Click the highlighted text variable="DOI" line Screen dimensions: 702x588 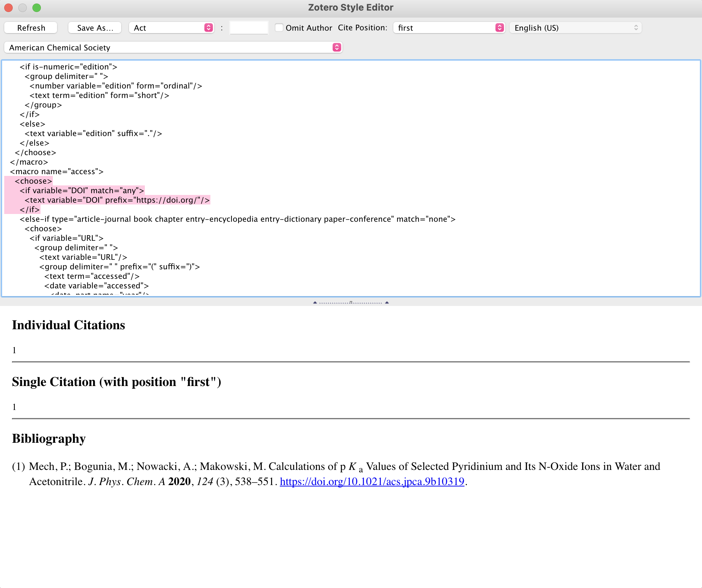[117, 200]
